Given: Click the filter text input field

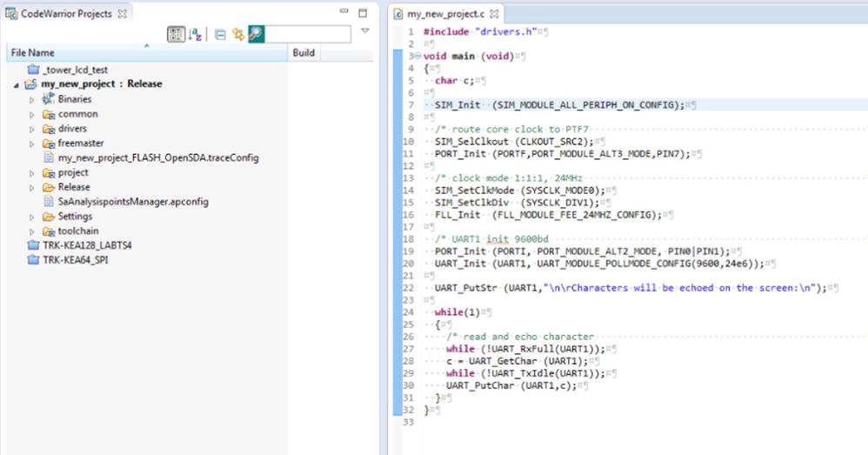Looking at the screenshot, I should [308, 34].
